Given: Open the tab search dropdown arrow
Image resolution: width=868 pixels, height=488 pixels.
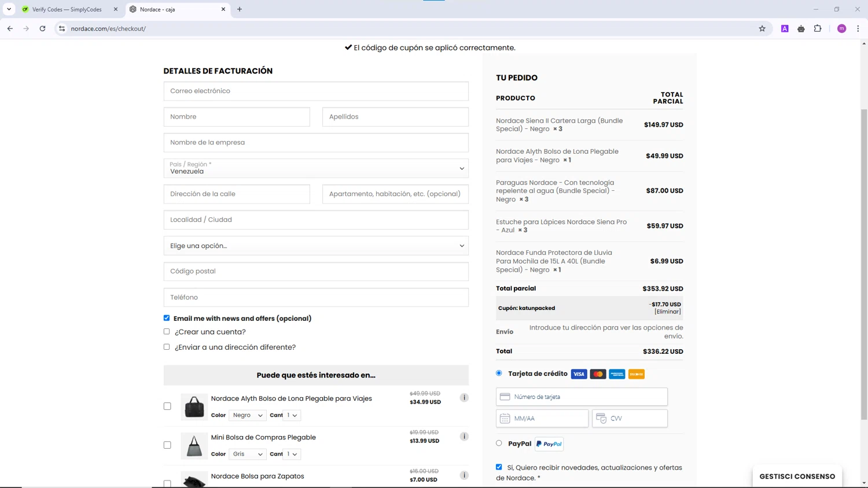Looking at the screenshot, I should (9, 9).
